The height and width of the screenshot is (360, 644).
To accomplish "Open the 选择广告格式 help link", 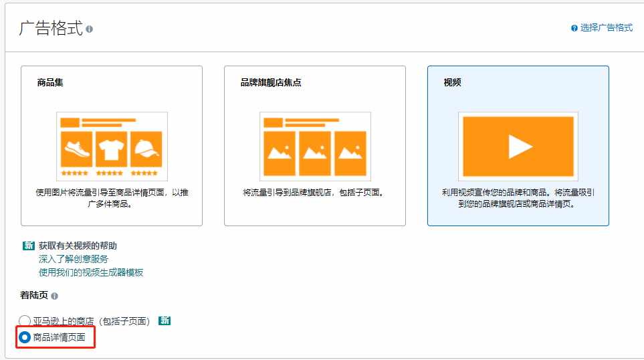I will [606, 27].
